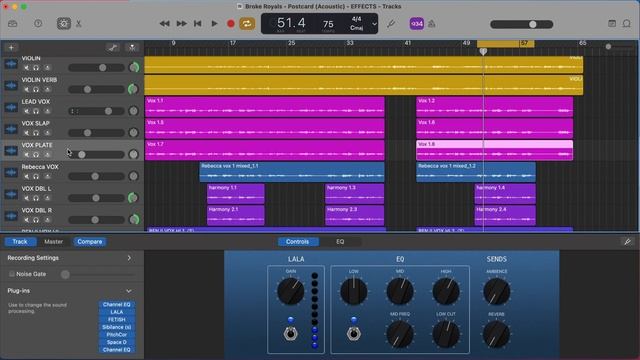Mute the VIOLIN VERB track
Image resolution: width=640 pixels, height=360 pixels.
pos(27,89)
